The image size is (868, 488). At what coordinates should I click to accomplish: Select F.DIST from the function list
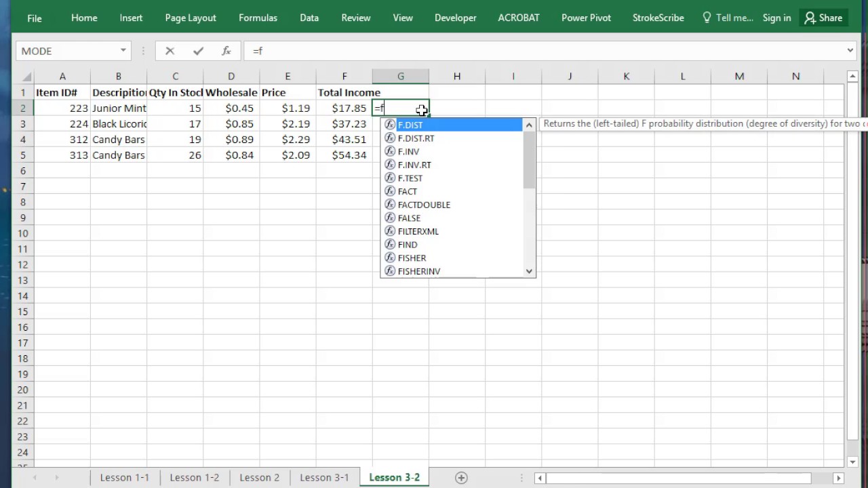pos(452,125)
